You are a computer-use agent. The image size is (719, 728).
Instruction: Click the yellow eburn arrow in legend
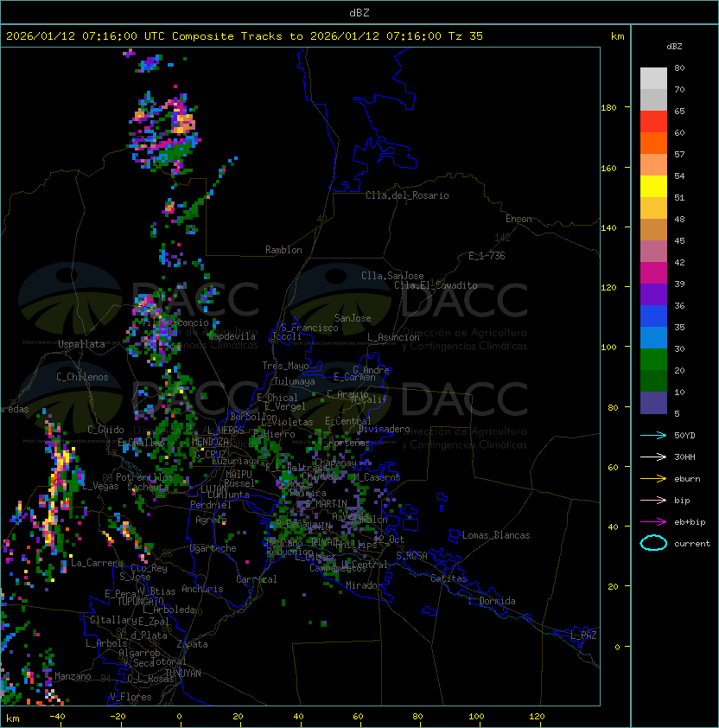653,479
